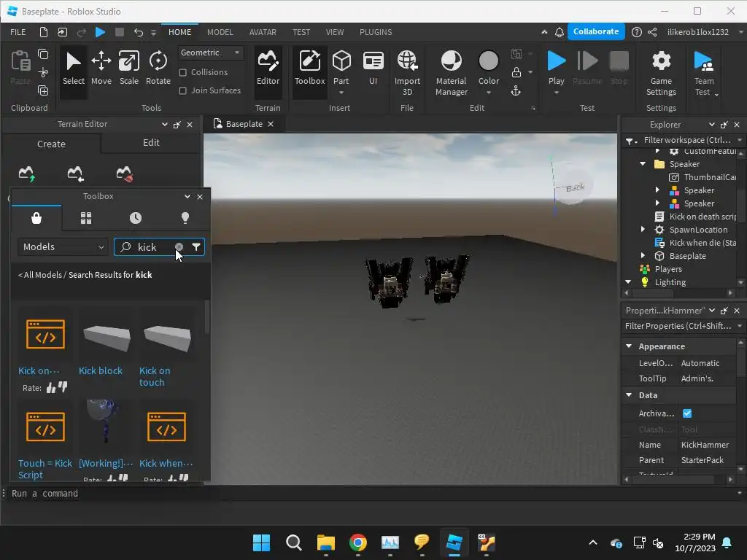
Task: Open Geometric snapping mode dropdown
Action: (x=211, y=52)
